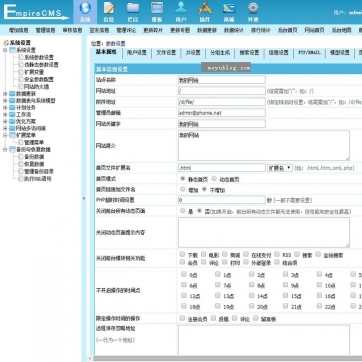Screen dimensions: 362x362
Task: Collapse the sidebar using the splitter arrow
Action: (84, 198)
